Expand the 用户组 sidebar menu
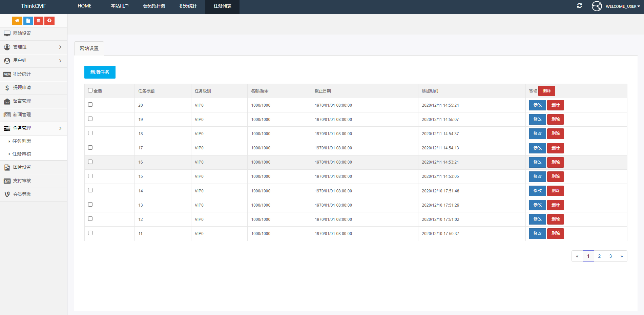 coord(33,61)
